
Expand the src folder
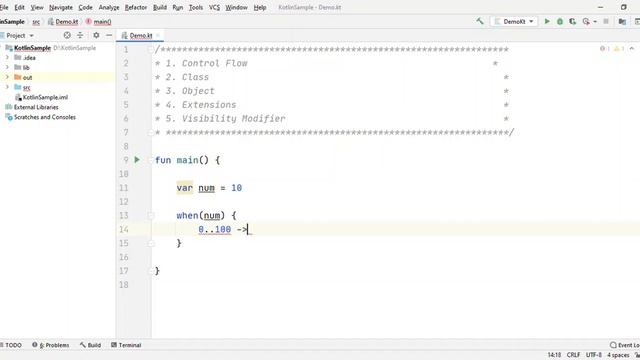pos(7,87)
